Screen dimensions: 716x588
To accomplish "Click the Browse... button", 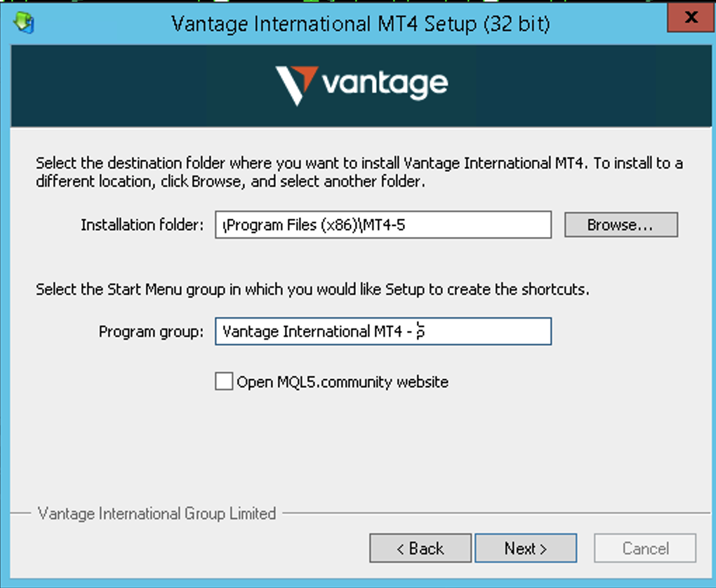I will pyautogui.click(x=621, y=225).
